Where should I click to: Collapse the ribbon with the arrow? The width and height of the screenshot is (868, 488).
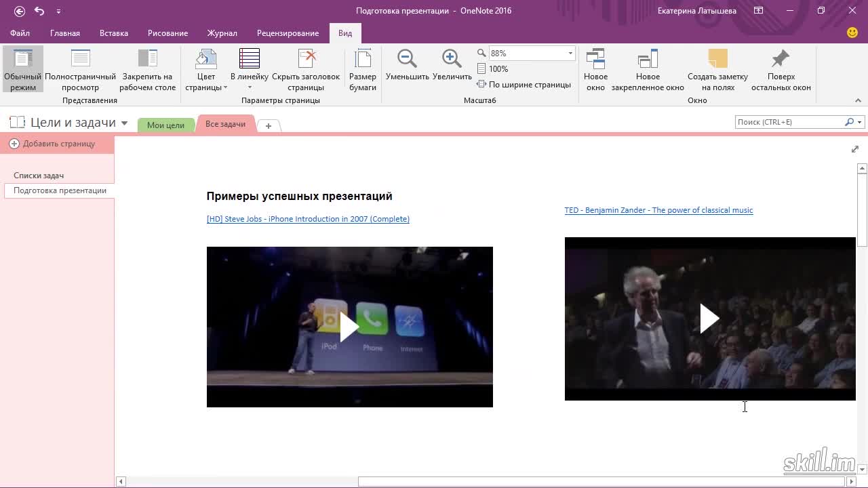(x=858, y=100)
